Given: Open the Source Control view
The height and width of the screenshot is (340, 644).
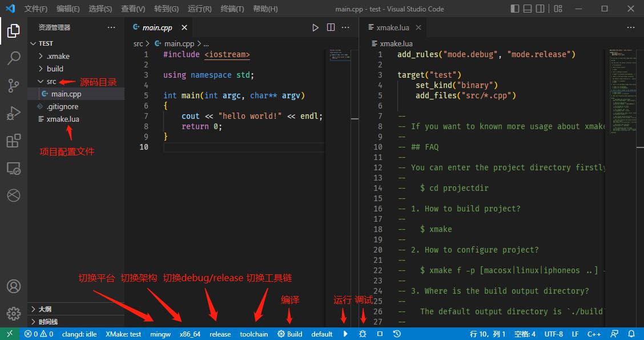Looking at the screenshot, I should 14,86.
